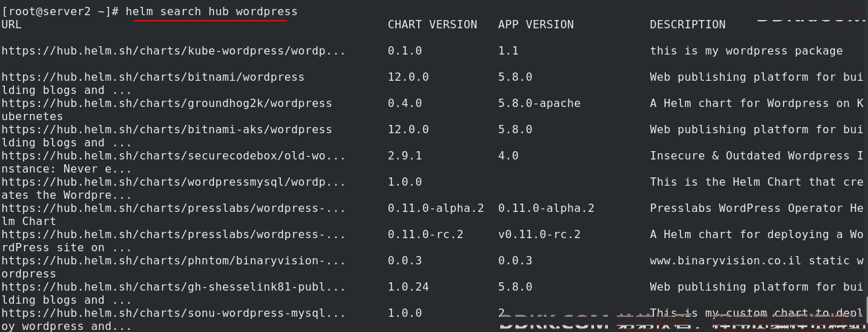Click description 'A Helm chart for deploying a Wo'

coord(757,234)
